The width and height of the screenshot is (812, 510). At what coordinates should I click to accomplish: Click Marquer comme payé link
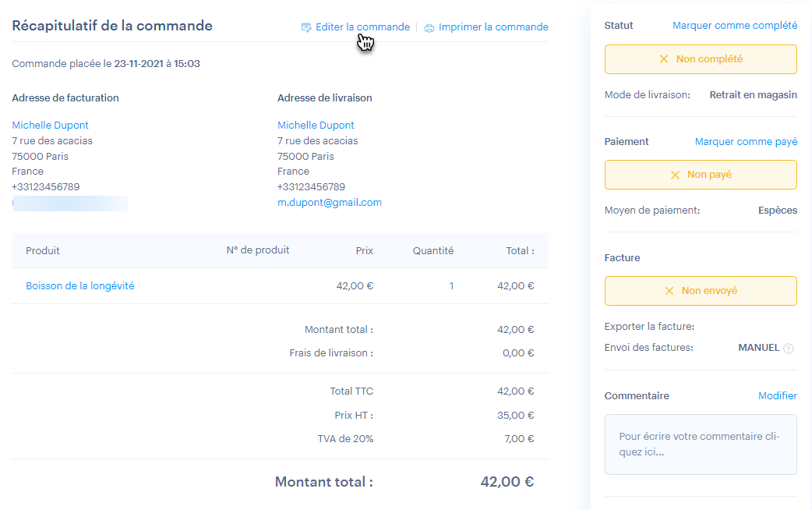[746, 142]
